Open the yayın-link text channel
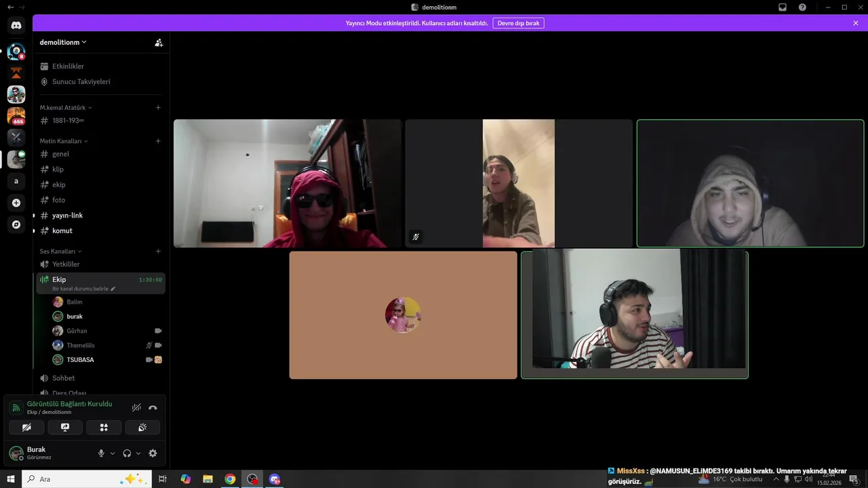The height and width of the screenshot is (488, 868). pyautogui.click(x=101, y=216)
